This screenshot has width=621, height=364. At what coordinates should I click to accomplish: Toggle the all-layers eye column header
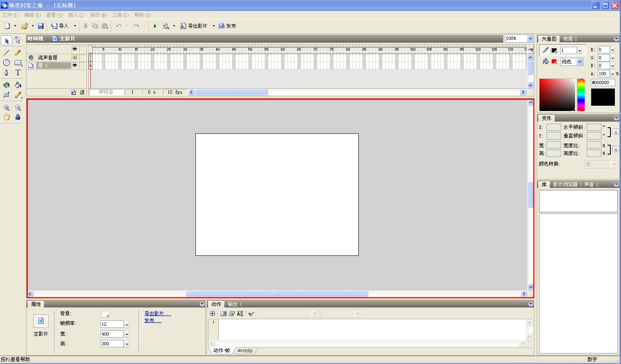point(75,49)
